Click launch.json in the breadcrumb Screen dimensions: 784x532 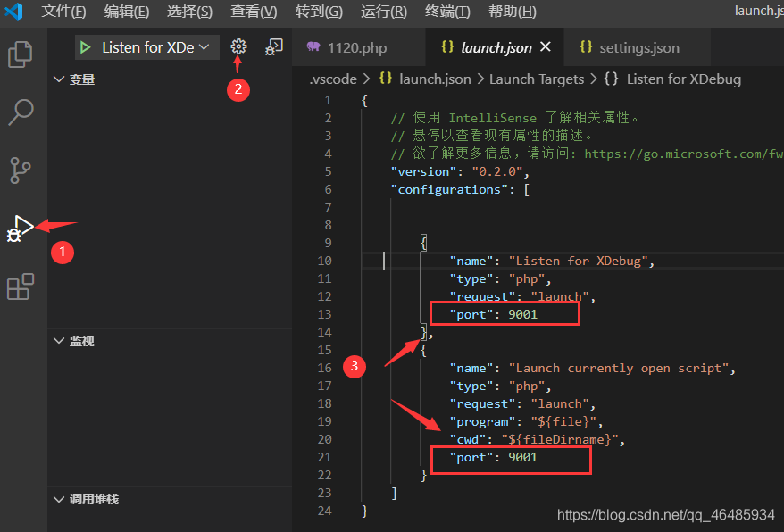pos(435,79)
